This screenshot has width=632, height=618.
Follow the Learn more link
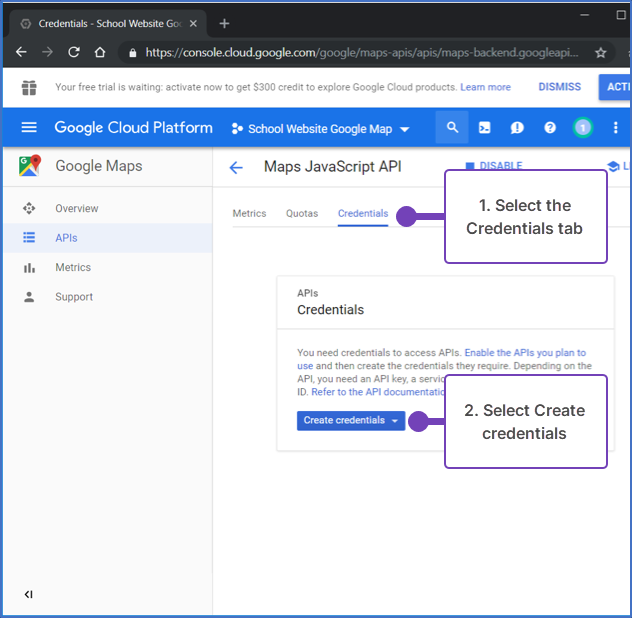click(x=485, y=87)
